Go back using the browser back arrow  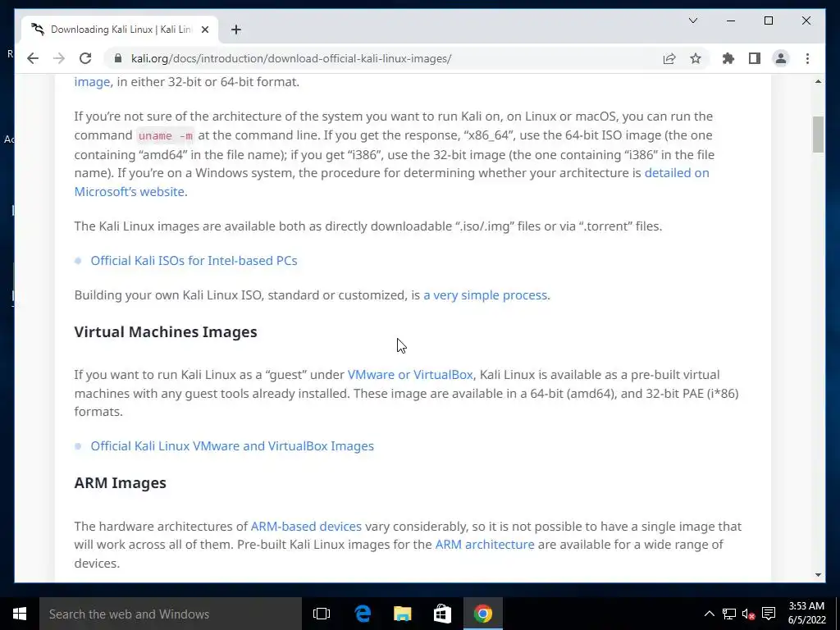click(x=33, y=58)
